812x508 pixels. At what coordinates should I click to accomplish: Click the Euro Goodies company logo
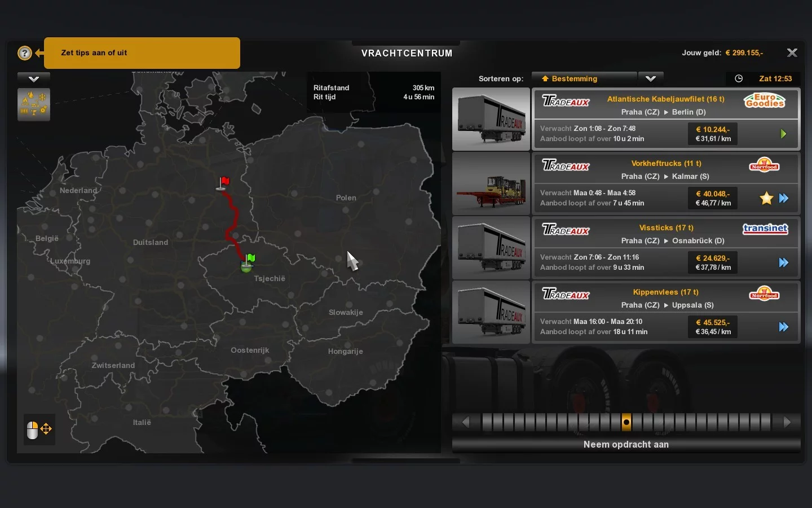765,100
